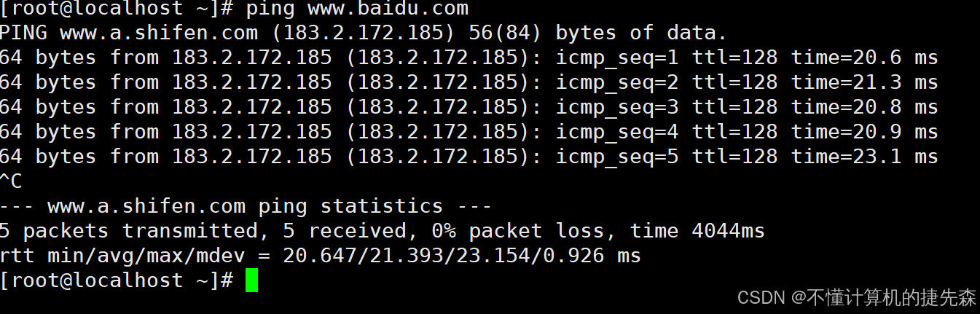Click the time=20.6 ms value
The height and width of the screenshot is (314, 980).
point(865,58)
